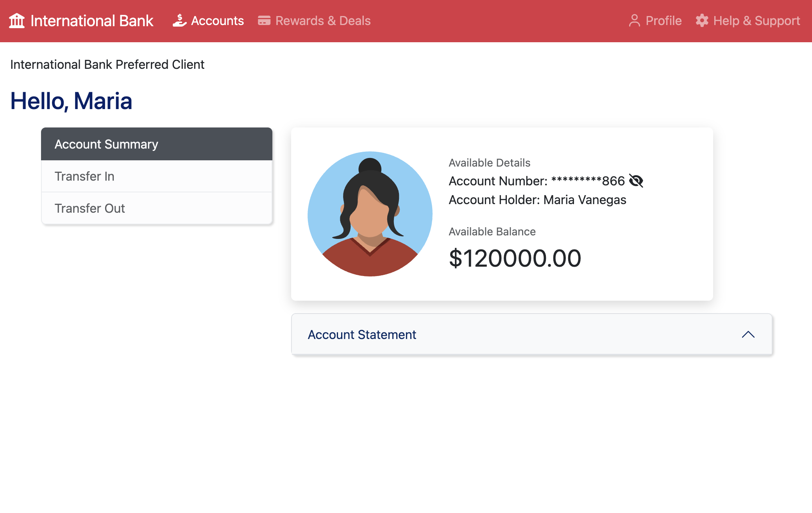The height and width of the screenshot is (513, 812).
Task: Open Account Summary
Action: (106, 144)
